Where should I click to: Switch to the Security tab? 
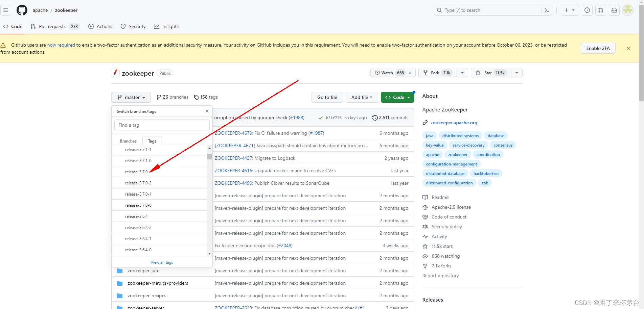click(x=133, y=26)
